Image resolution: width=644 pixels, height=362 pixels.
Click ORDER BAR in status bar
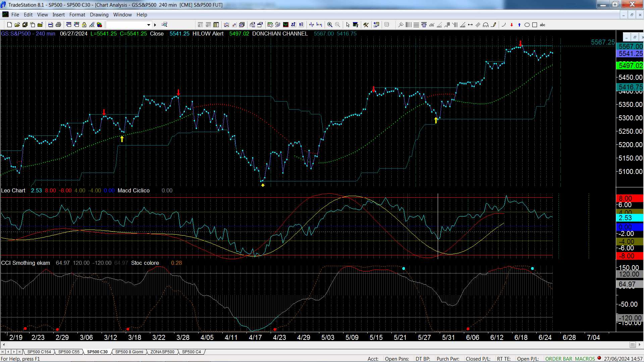[559, 359]
